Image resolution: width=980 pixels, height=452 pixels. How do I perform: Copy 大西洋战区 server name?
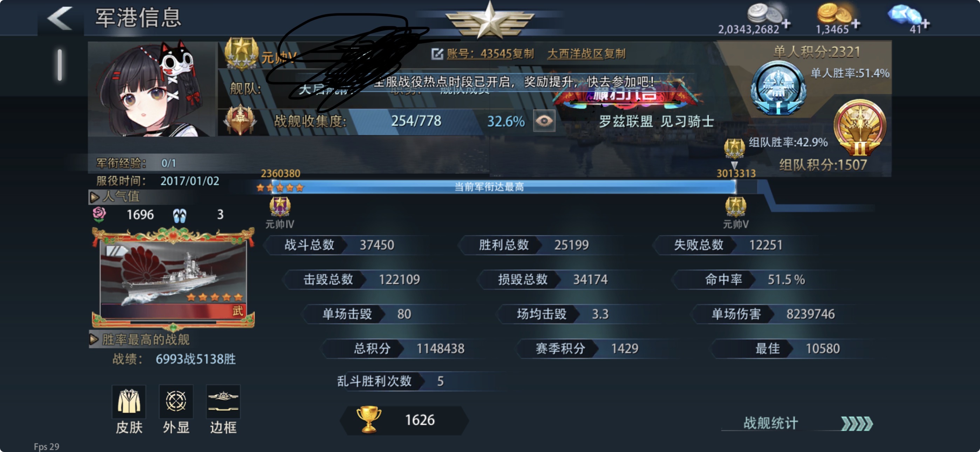(614, 54)
